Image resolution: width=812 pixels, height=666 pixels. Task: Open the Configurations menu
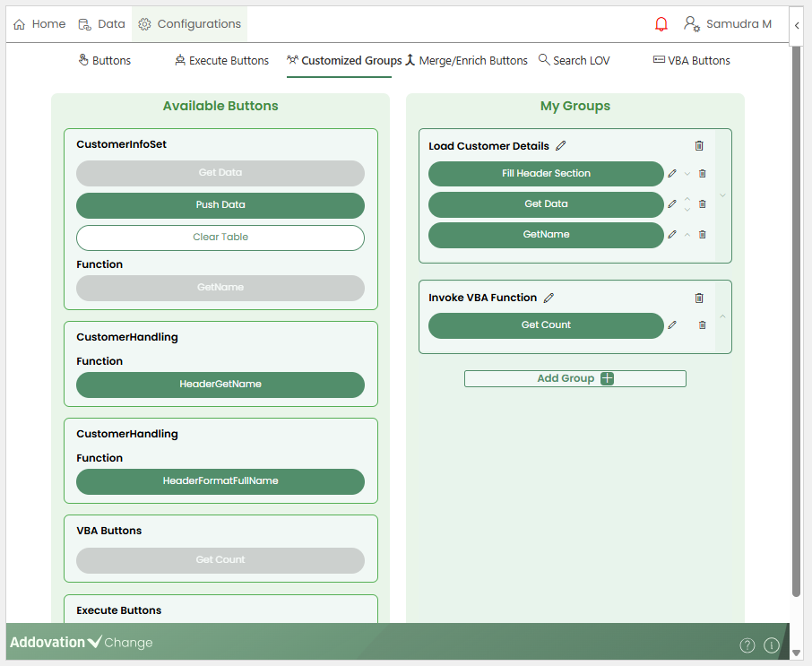click(x=189, y=24)
